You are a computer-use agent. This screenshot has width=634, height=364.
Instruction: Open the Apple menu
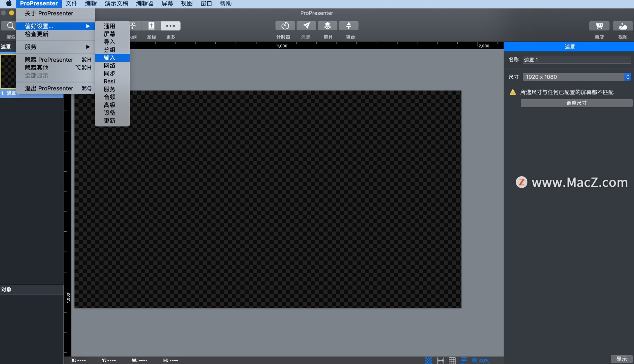(x=9, y=4)
